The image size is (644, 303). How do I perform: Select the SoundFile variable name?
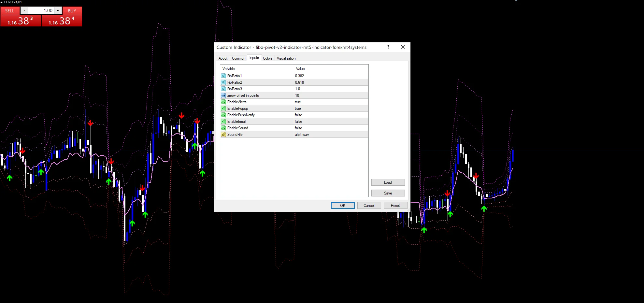pyautogui.click(x=235, y=135)
